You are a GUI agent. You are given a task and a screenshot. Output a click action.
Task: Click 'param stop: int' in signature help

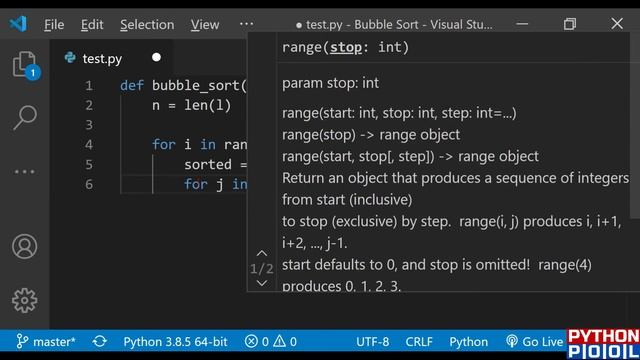tap(330, 83)
